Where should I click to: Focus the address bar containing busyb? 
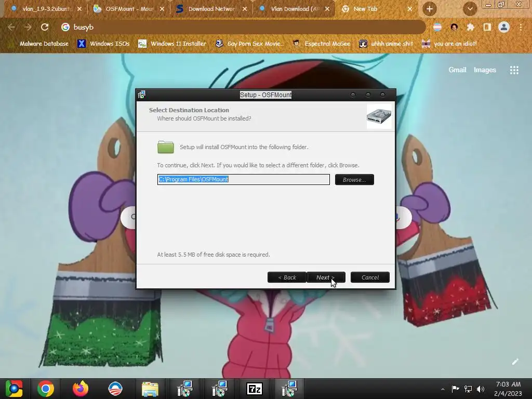pyautogui.click(x=241, y=27)
